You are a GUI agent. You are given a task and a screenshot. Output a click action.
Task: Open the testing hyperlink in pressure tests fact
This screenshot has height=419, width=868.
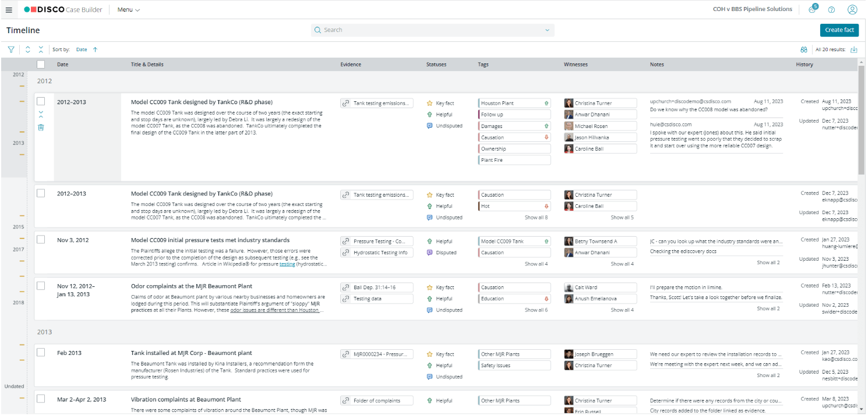coord(287,263)
